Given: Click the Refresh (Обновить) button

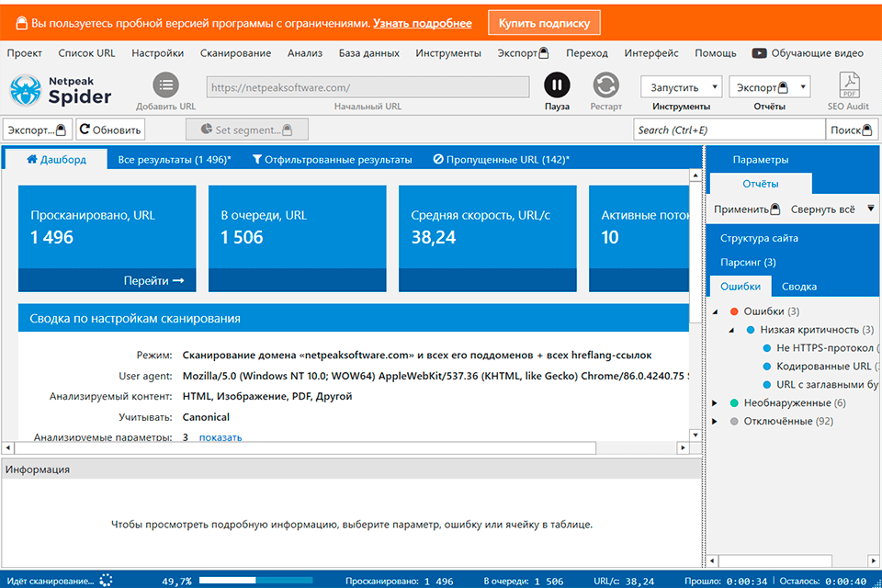Looking at the screenshot, I should click(x=110, y=130).
